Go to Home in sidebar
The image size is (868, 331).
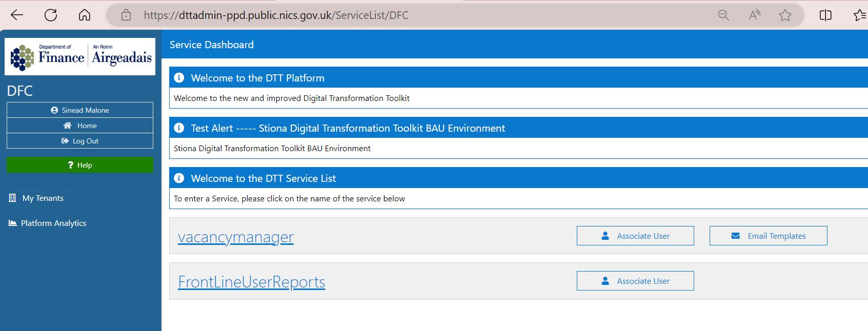[x=80, y=126]
